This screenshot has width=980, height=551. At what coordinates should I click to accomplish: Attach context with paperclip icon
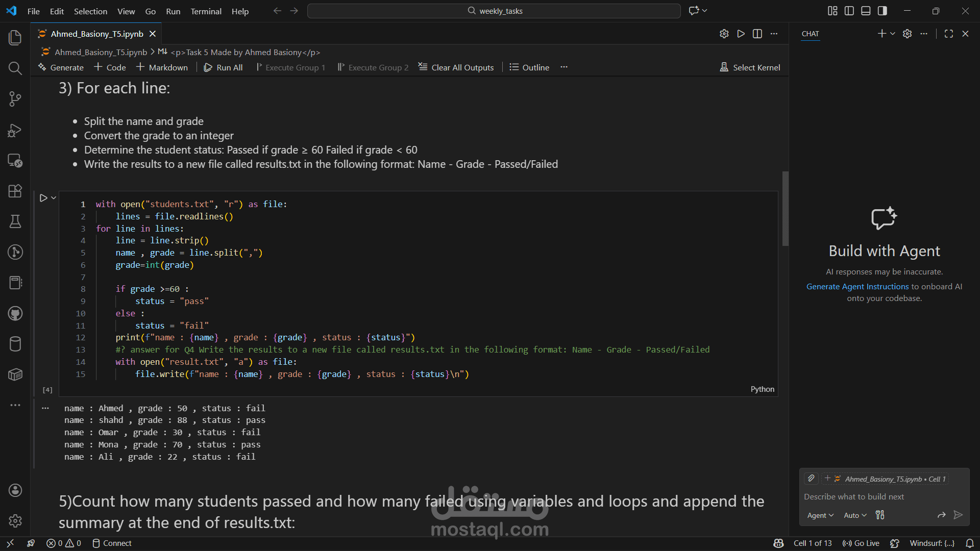(811, 479)
